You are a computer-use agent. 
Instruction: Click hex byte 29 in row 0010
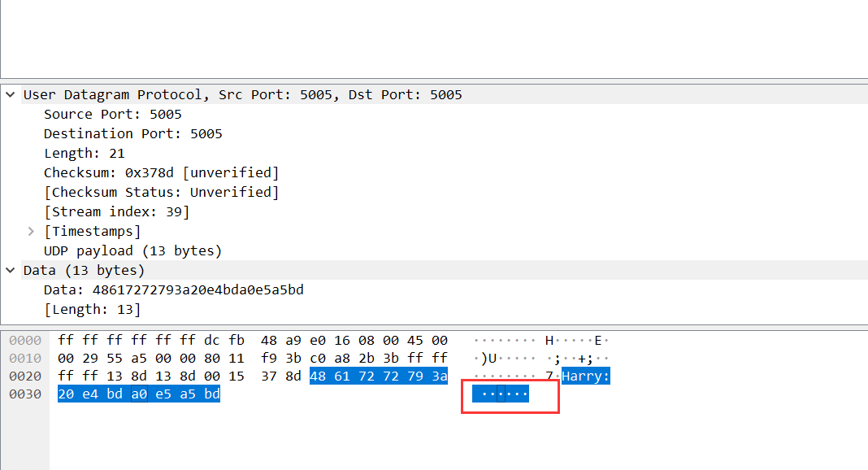coord(90,358)
